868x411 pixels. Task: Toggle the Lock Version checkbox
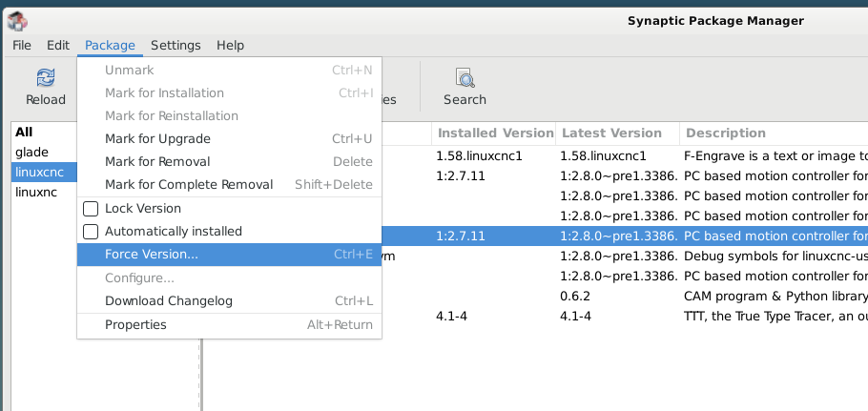tap(91, 209)
